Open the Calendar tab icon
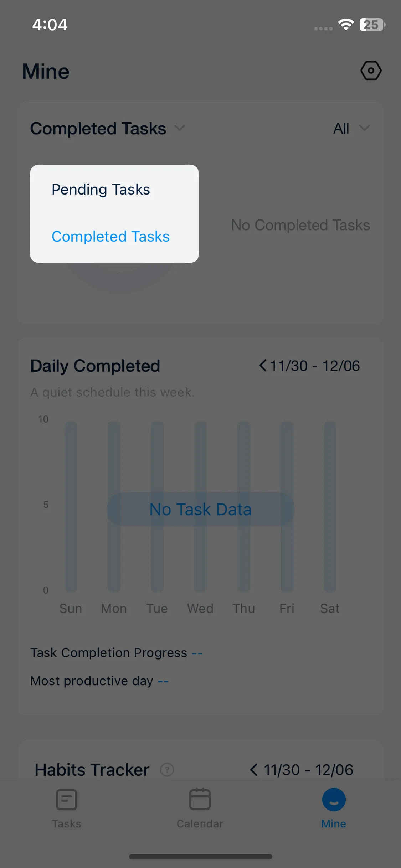 (200, 800)
